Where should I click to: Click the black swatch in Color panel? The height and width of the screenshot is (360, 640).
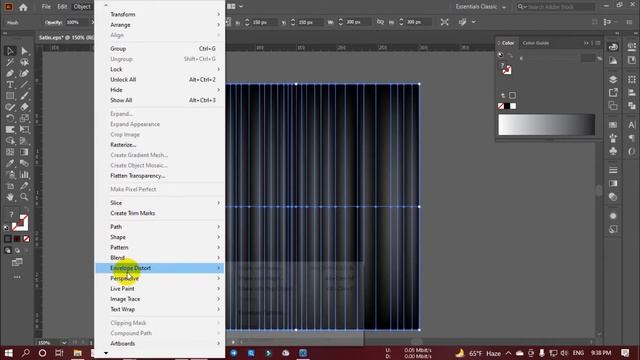click(x=507, y=106)
